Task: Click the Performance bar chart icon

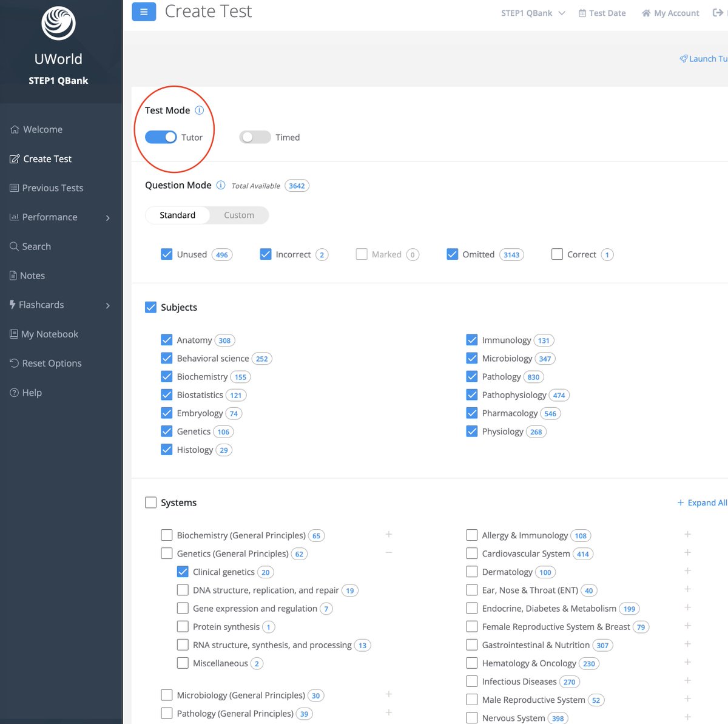Action: pos(14,217)
